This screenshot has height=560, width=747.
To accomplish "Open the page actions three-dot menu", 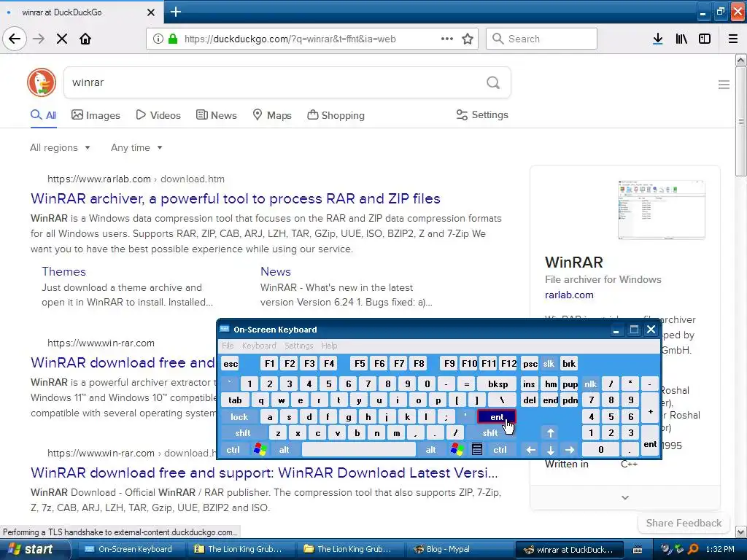I will pyautogui.click(x=447, y=39).
